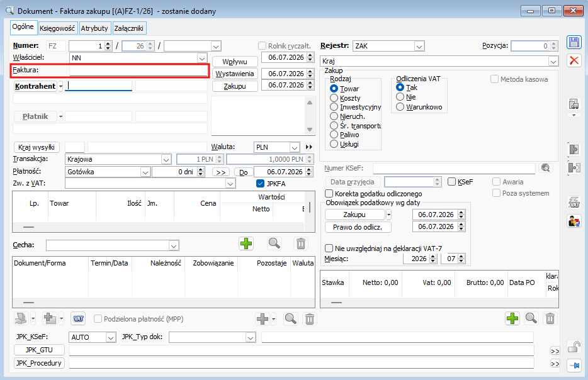588x380 pixels.
Task: Open the JPK_Typ dok dropdown
Action: [251, 337]
